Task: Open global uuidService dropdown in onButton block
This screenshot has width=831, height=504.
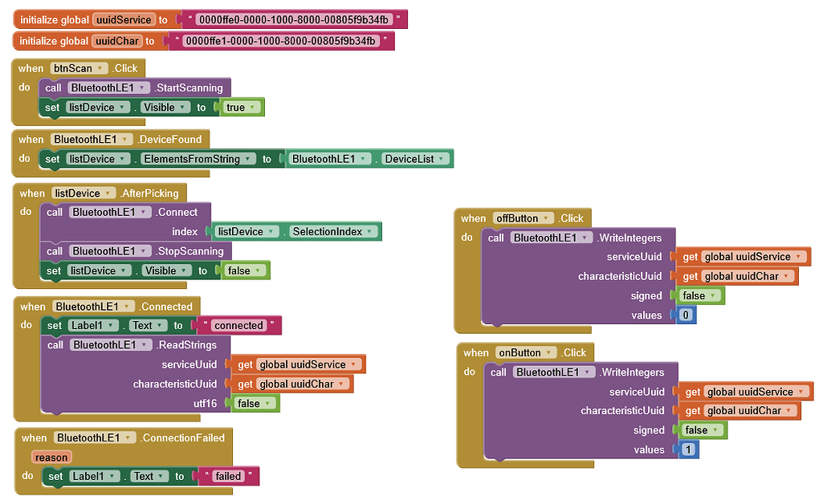Action: 756,392
